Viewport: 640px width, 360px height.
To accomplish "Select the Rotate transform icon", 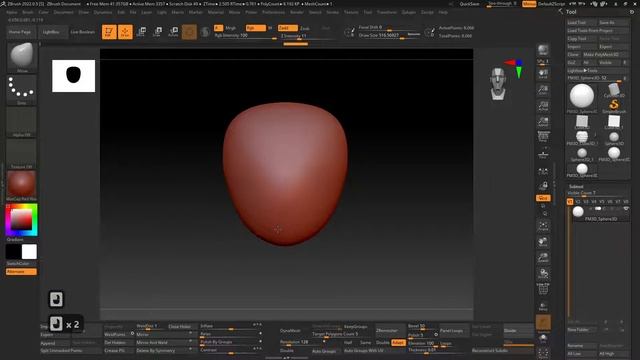I will pyautogui.click(x=173, y=32).
